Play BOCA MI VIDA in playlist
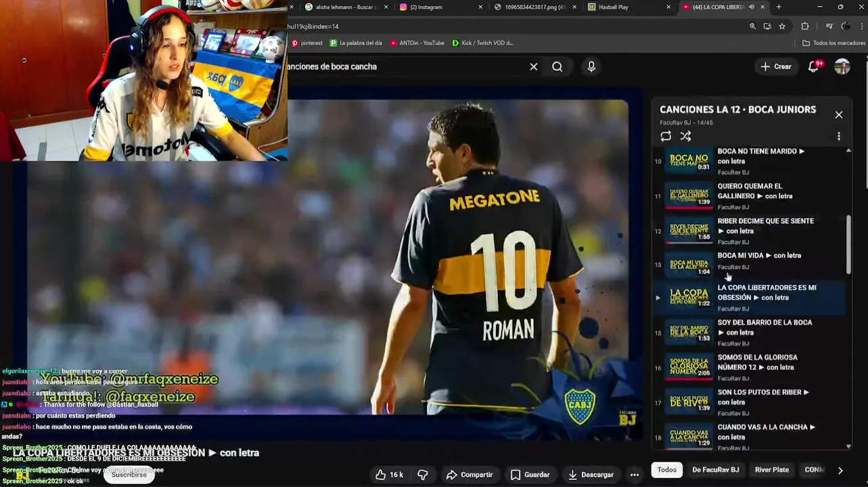 [750, 264]
